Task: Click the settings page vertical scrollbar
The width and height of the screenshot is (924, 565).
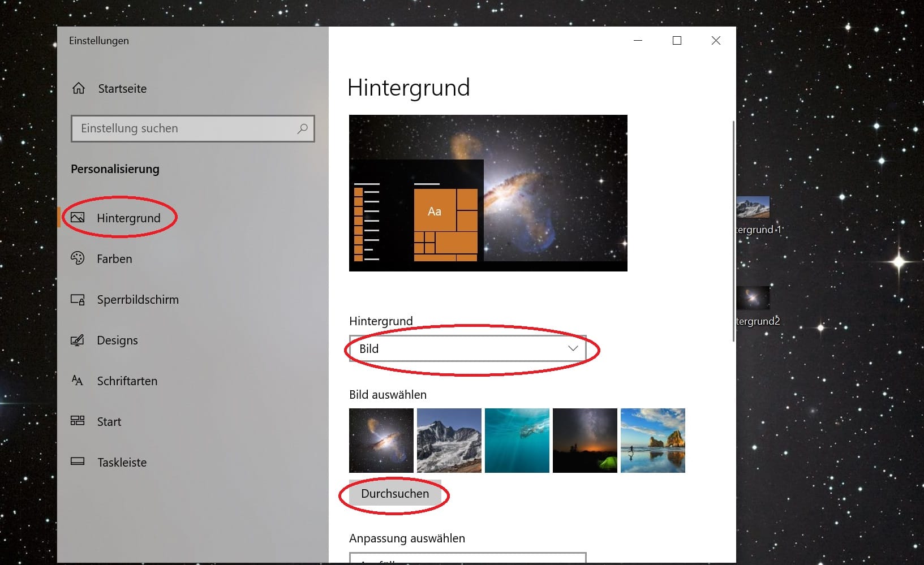Action: [x=733, y=231]
